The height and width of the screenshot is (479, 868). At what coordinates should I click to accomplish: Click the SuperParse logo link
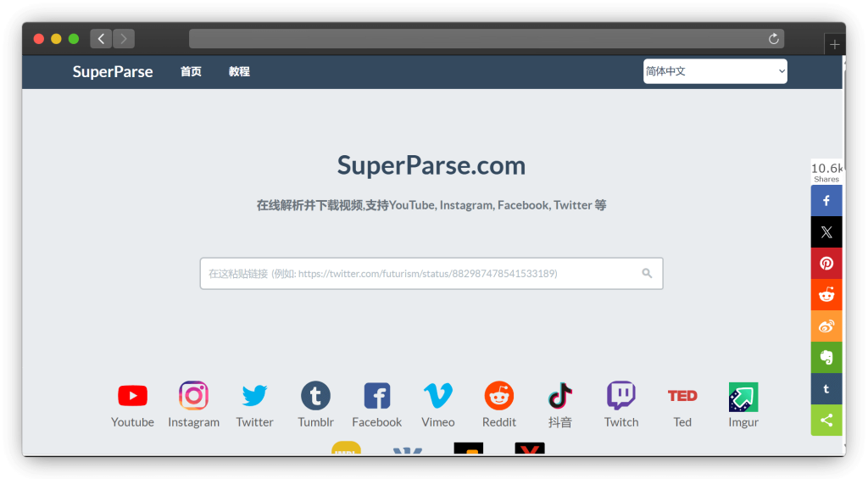click(x=113, y=72)
